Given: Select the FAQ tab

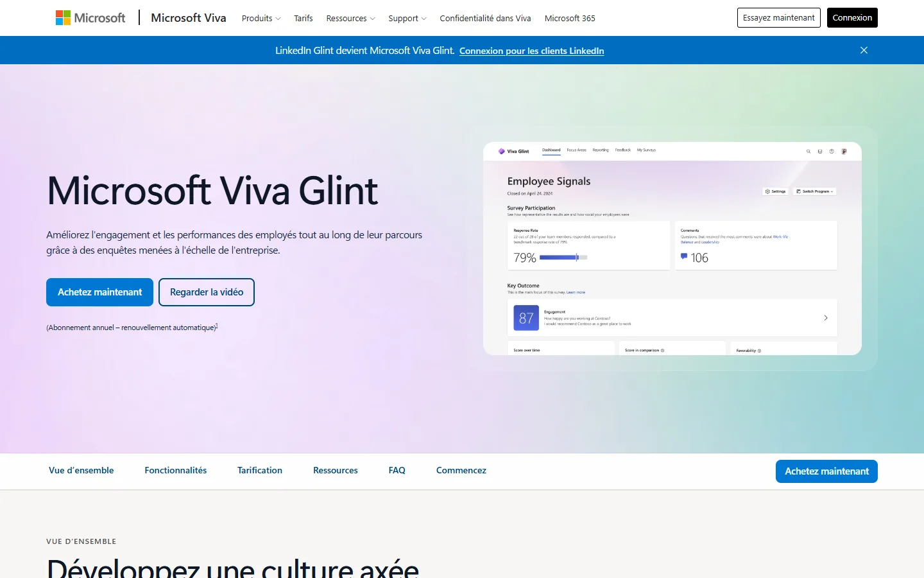Looking at the screenshot, I should pos(397,470).
